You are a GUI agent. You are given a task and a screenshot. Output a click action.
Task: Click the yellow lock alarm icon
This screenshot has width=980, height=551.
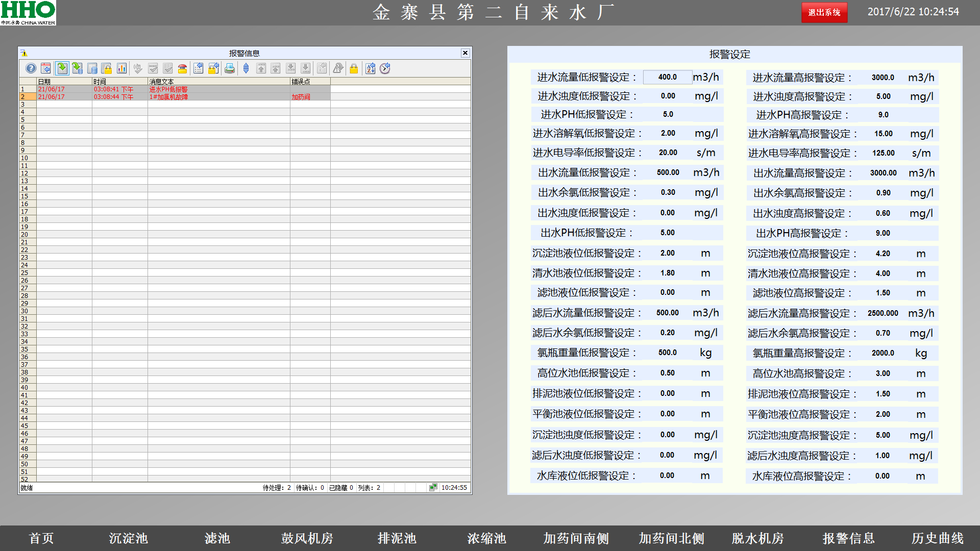click(354, 68)
